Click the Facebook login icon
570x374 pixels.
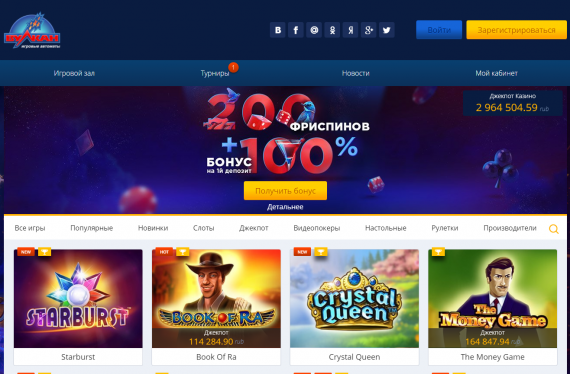pyautogui.click(x=296, y=30)
